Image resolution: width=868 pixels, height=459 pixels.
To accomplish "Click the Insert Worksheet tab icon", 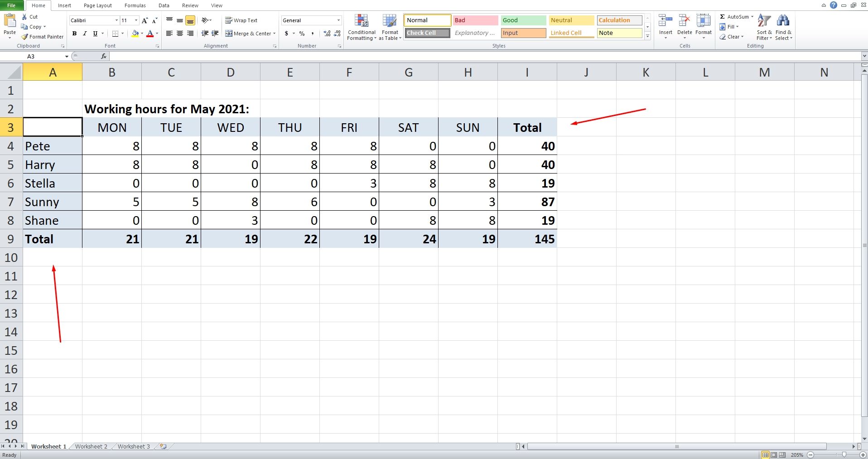I will pyautogui.click(x=163, y=446).
